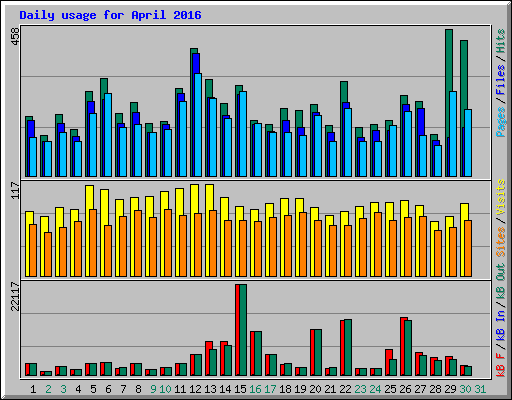Click the 22117 kB axis label
Viewport: 512px width, 400px height.
15,297
